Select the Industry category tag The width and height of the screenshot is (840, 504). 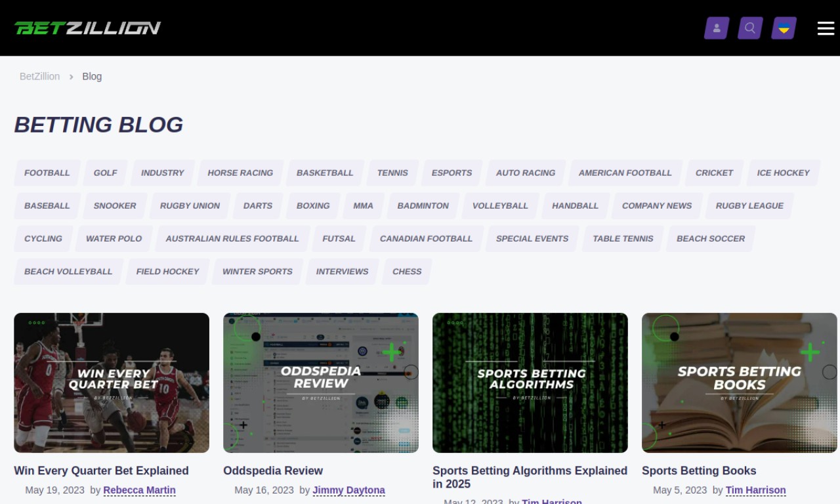tap(162, 173)
